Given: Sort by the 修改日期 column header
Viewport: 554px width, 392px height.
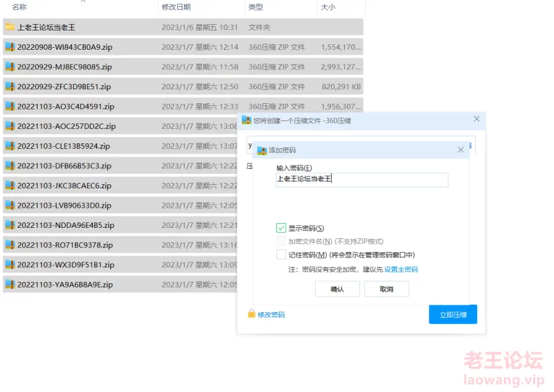Looking at the screenshot, I should 176,7.
